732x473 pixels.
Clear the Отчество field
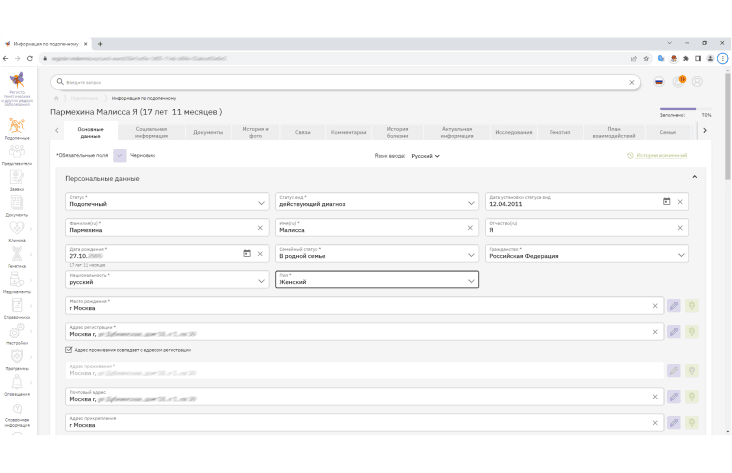[680, 228]
